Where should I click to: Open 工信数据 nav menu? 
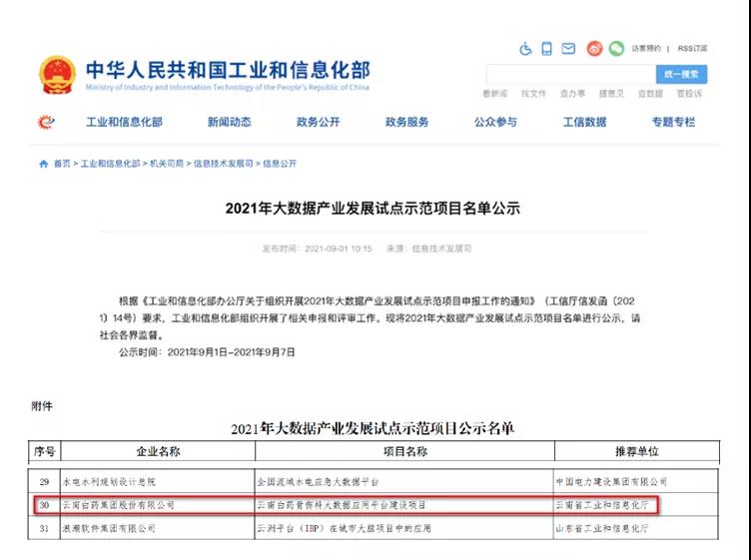click(x=584, y=122)
